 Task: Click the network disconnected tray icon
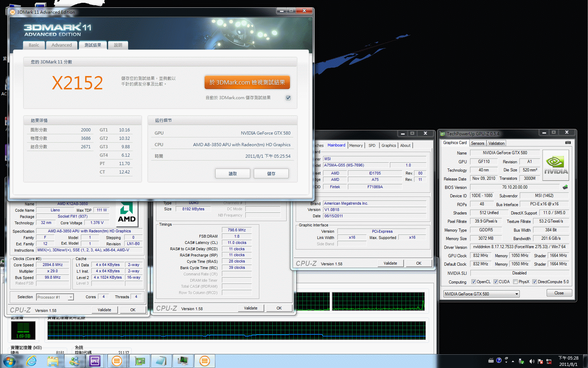[549, 361]
